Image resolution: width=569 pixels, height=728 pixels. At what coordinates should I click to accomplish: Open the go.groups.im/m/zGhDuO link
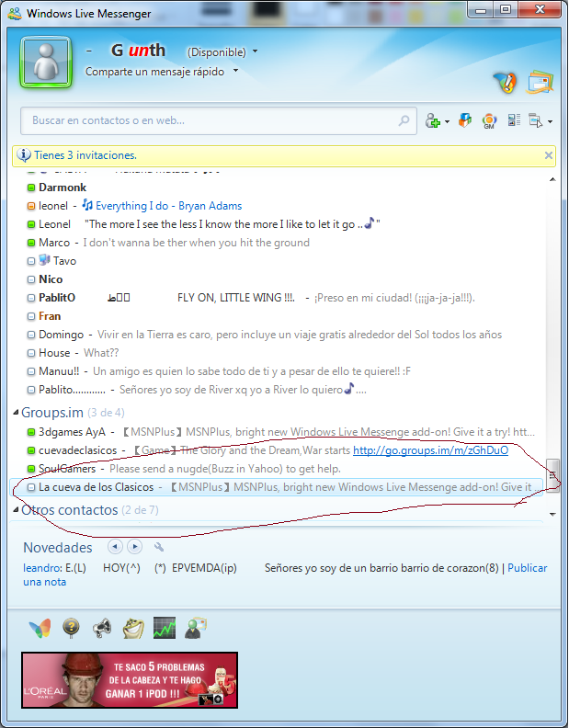click(430, 450)
